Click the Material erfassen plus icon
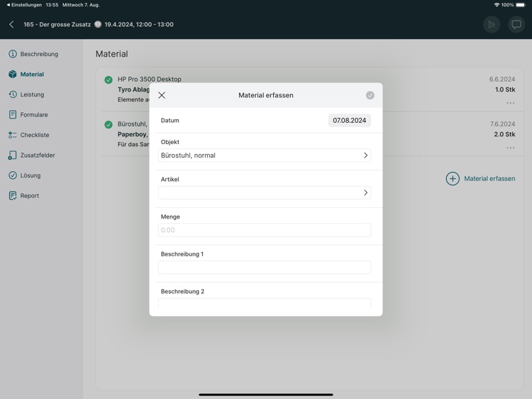 click(x=453, y=179)
